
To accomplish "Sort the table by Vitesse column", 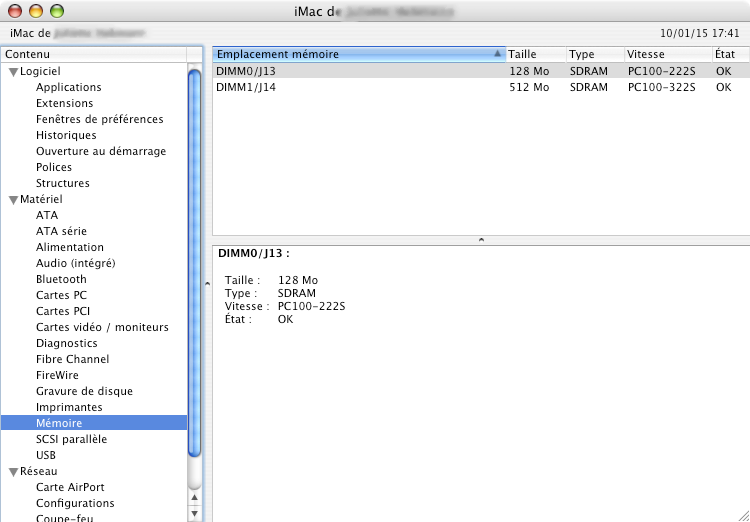I will point(668,54).
